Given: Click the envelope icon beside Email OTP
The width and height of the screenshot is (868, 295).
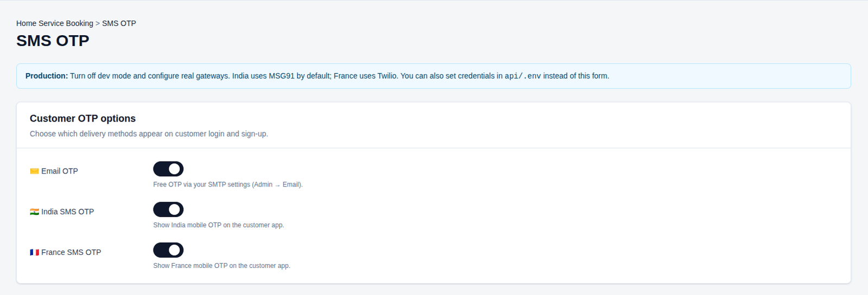Looking at the screenshot, I should pos(34,171).
